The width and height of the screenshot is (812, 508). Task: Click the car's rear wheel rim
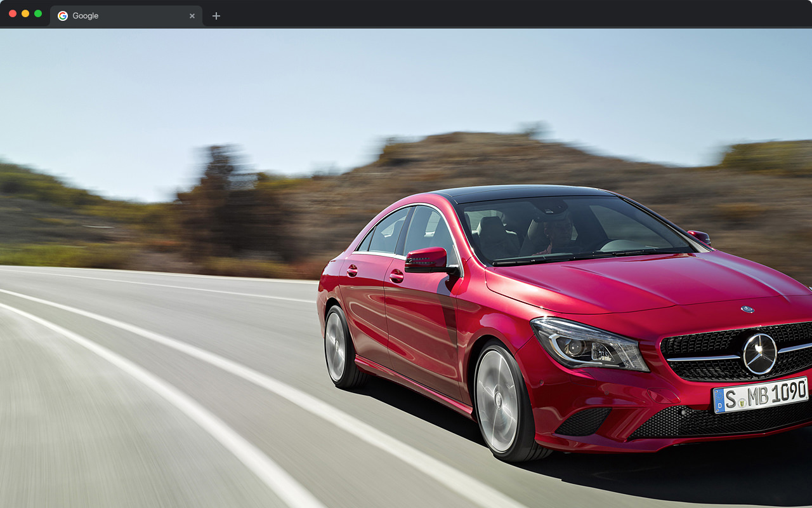click(x=335, y=346)
